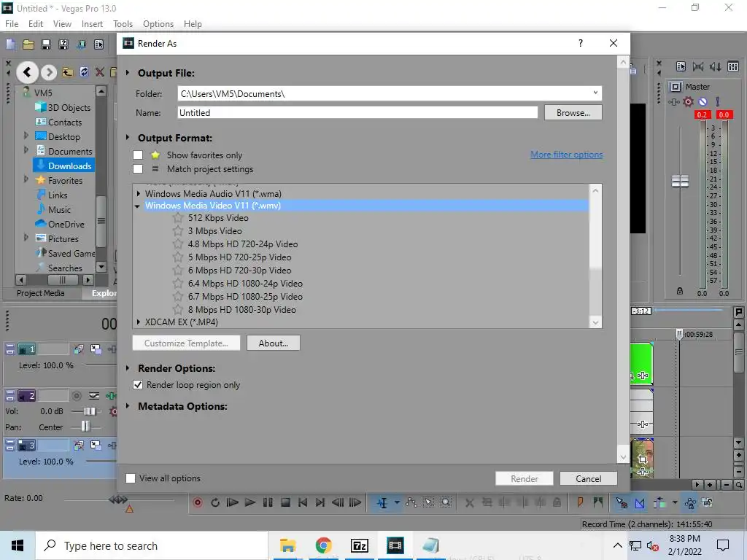Favorite the 512 Kbps Video template star
Image resolution: width=747 pixels, height=560 pixels.
178,217
